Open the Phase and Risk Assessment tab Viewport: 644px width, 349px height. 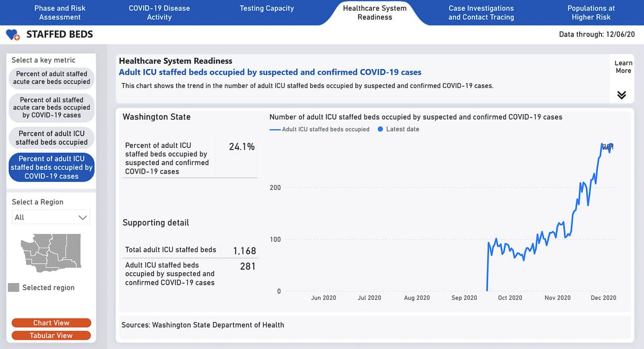60,12
